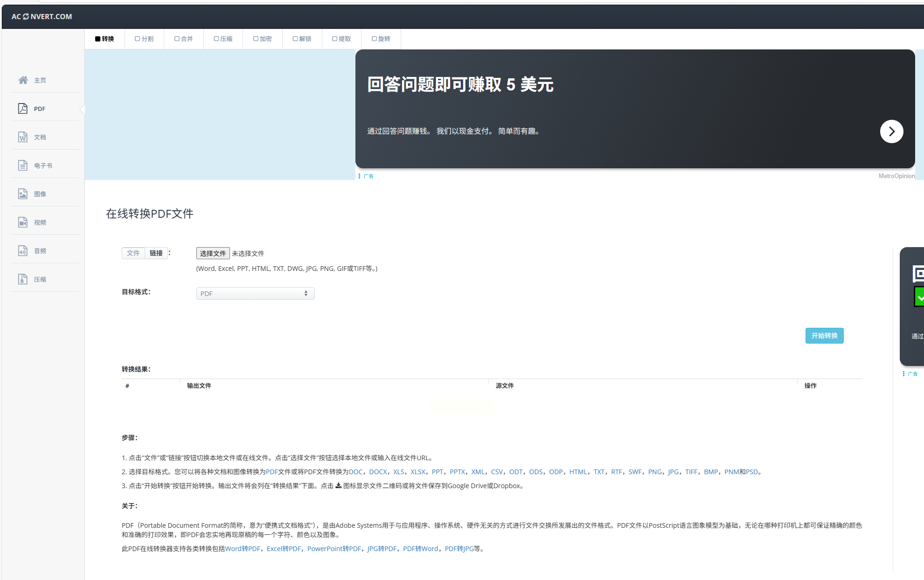The width and height of the screenshot is (924, 580).
Task: Switch to the 文件 source toggle
Action: click(133, 253)
